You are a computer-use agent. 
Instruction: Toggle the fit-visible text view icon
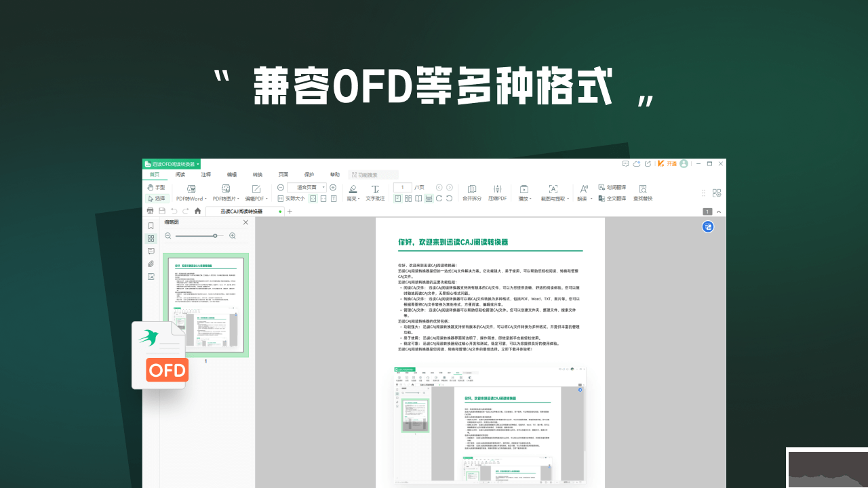pyautogui.click(x=334, y=199)
